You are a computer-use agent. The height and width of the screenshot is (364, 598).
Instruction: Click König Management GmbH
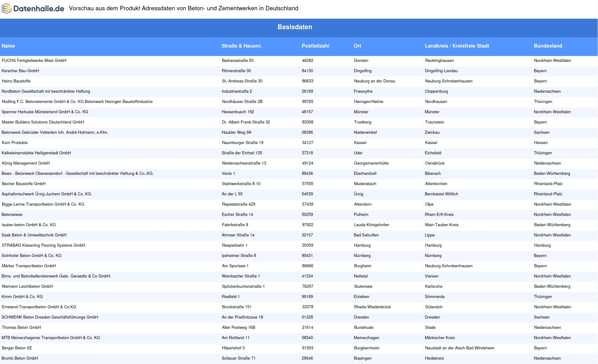tap(26, 163)
